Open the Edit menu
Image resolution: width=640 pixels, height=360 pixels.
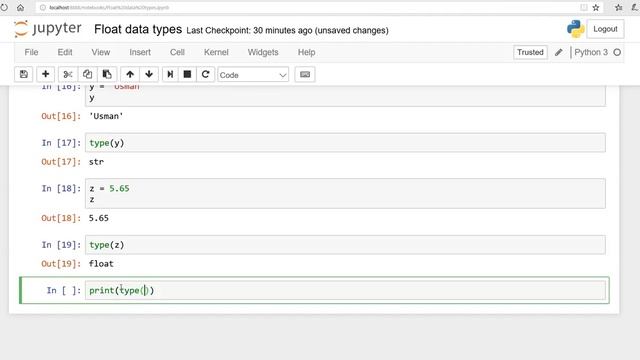(x=65, y=52)
